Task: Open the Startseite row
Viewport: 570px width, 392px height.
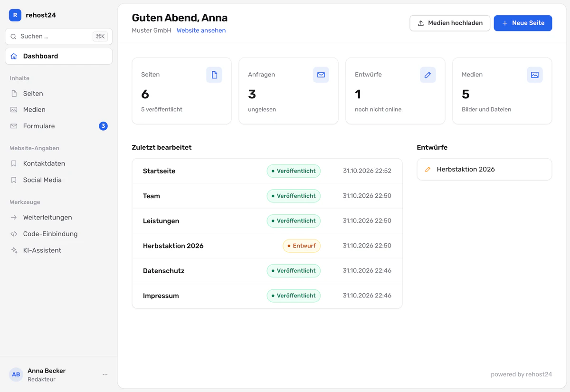Action: (x=267, y=171)
